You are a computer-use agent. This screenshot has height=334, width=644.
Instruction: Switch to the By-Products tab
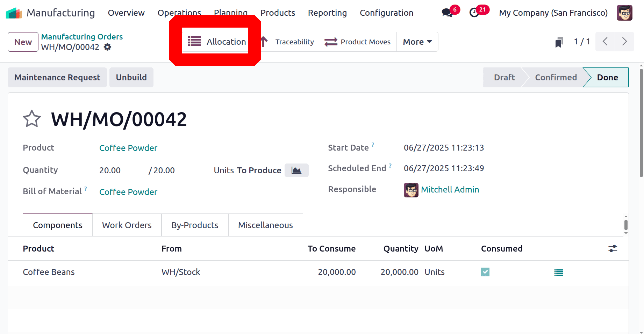click(x=195, y=225)
